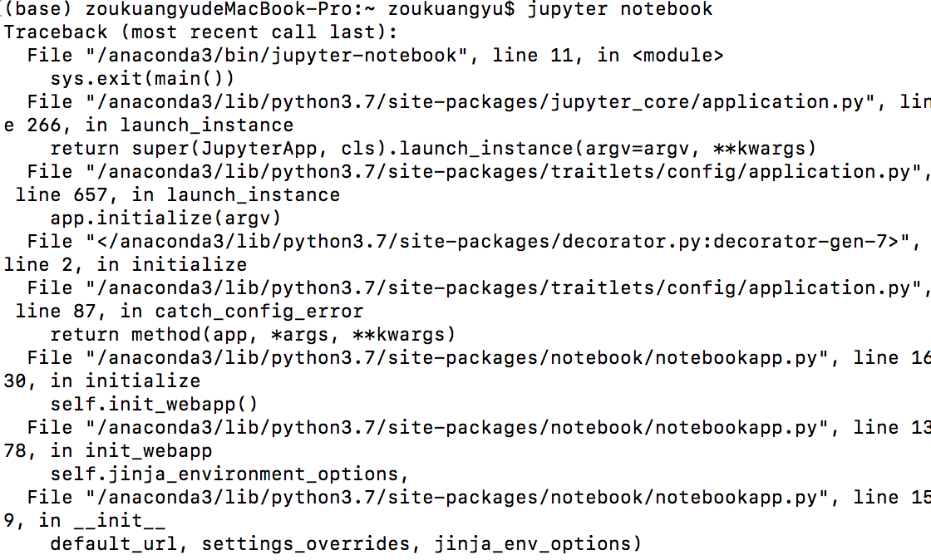Screen dimensions: 931x560
Task: Click '78, in init_webapp' text
Action: coord(108,451)
